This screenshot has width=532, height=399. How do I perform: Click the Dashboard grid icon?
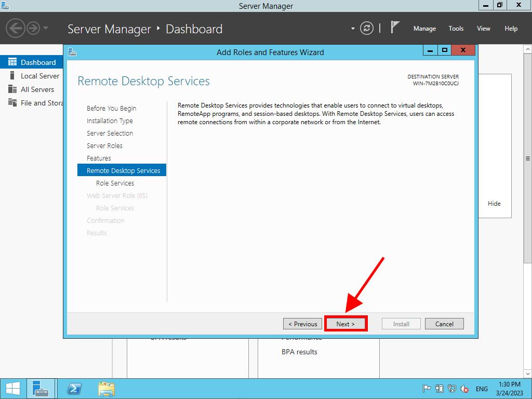[x=12, y=62]
